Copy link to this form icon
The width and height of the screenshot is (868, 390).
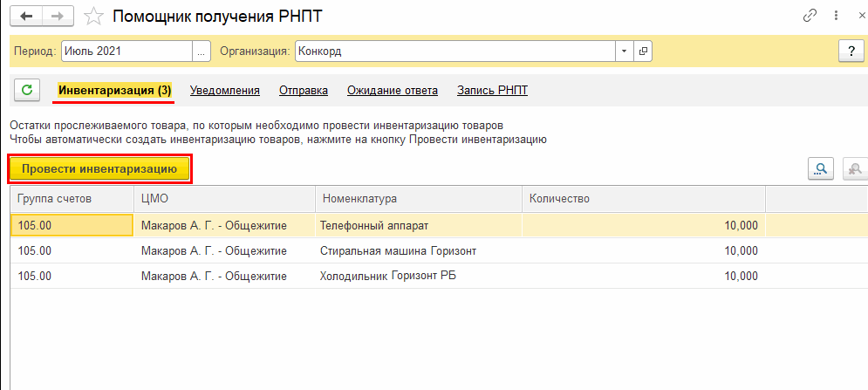click(x=810, y=17)
